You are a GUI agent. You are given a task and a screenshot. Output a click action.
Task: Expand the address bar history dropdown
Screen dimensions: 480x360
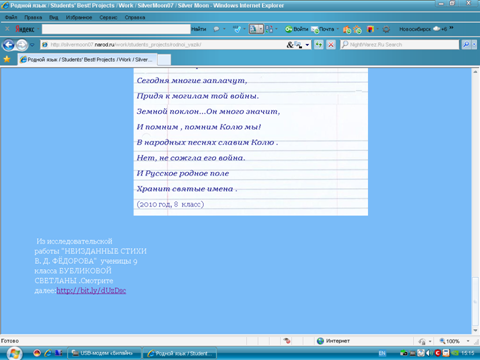307,45
